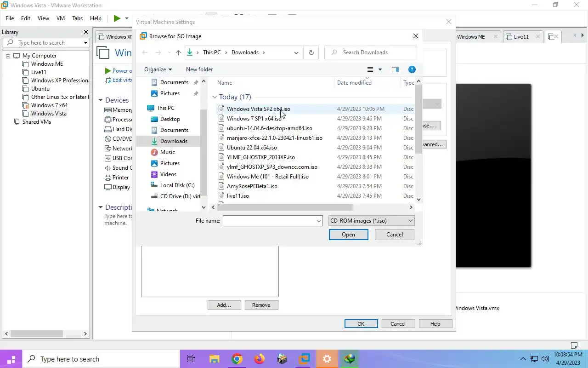The width and height of the screenshot is (588, 368).
Task: Open the View menu in VMware Workstation
Action: point(43,18)
